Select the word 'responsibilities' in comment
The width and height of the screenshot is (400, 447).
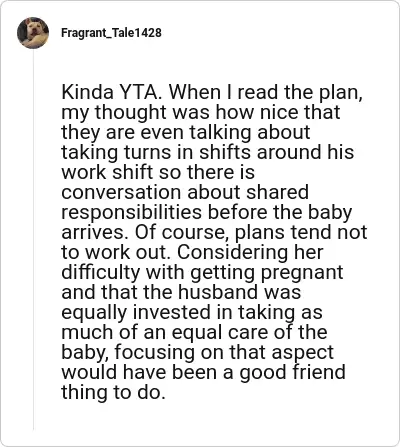click(x=131, y=213)
